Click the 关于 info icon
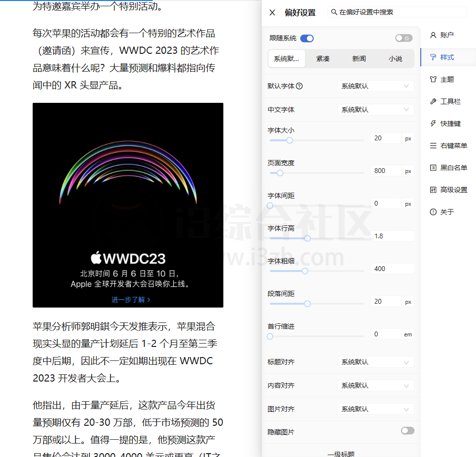 [x=433, y=212]
